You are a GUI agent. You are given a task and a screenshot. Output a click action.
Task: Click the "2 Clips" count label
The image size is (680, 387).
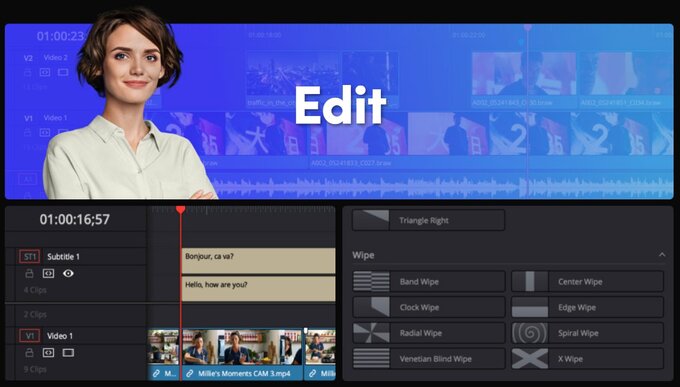[x=35, y=314]
